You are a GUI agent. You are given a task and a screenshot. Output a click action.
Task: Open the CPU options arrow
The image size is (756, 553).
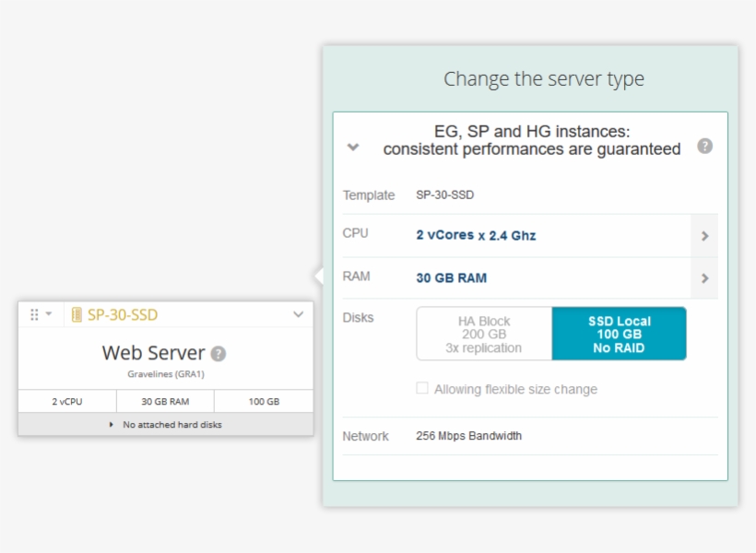704,236
